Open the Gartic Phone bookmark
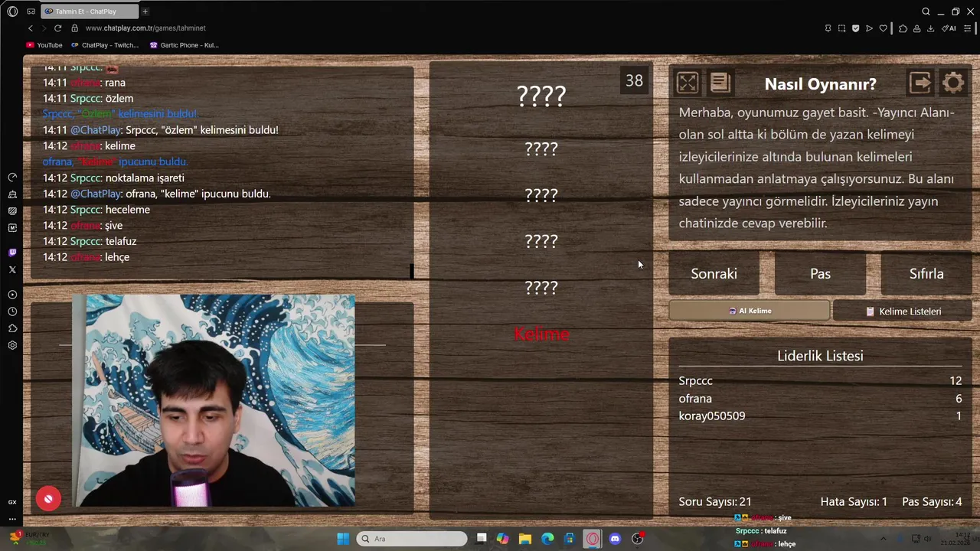 [184, 45]
